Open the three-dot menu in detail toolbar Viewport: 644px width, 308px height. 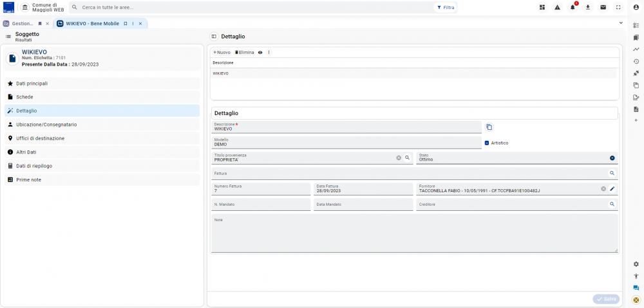[x=269, y=53]
